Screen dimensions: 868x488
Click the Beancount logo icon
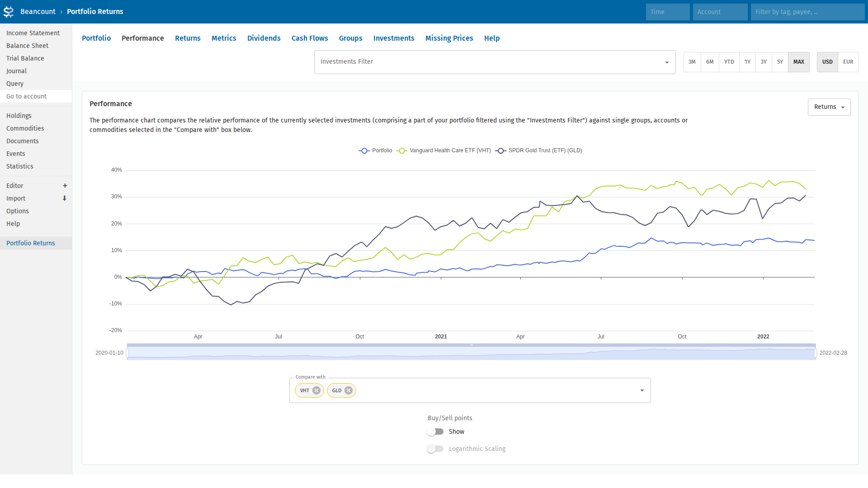tap(9, 12)
